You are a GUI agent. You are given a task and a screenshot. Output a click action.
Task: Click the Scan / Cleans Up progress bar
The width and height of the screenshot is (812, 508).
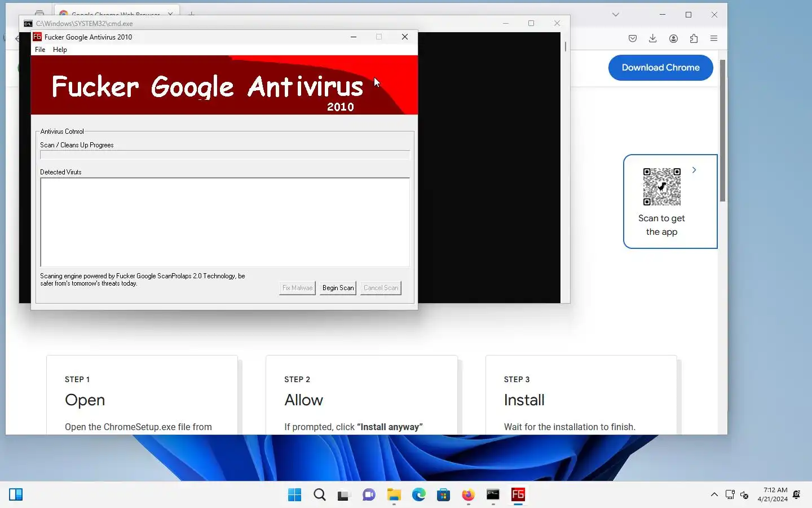coord(224,155)
